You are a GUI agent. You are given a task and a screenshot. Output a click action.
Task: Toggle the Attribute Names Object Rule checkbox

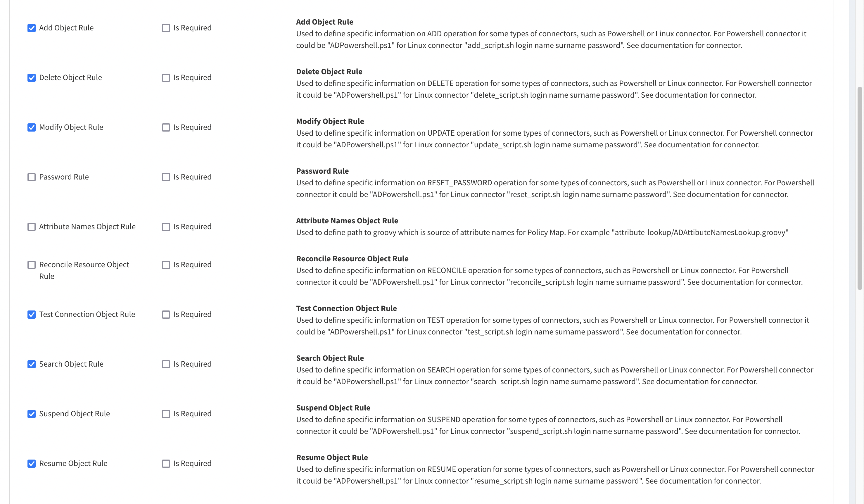(x=32, y=227)
